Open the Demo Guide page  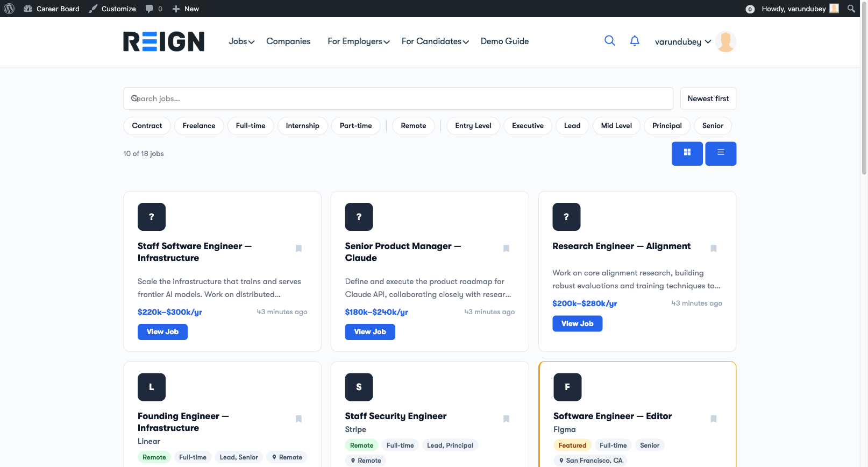(504, 41)
